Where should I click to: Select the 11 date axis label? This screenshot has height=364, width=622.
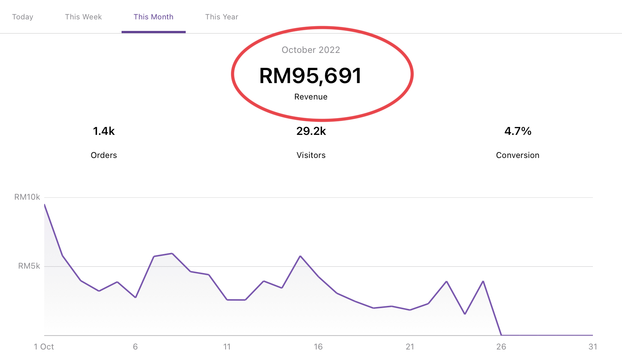tap(227, 347)
